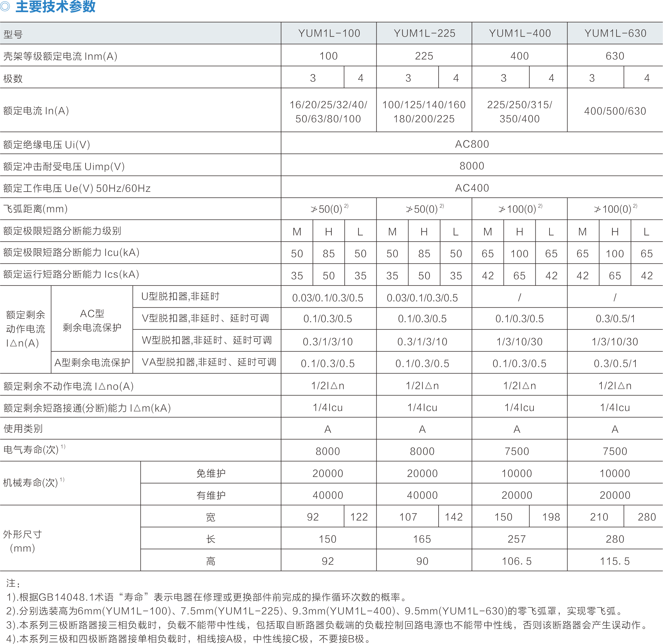The height and width of the screenshot is (644, 663).
Task: Click the 型号 row label cell
Action: coord(13,34)
